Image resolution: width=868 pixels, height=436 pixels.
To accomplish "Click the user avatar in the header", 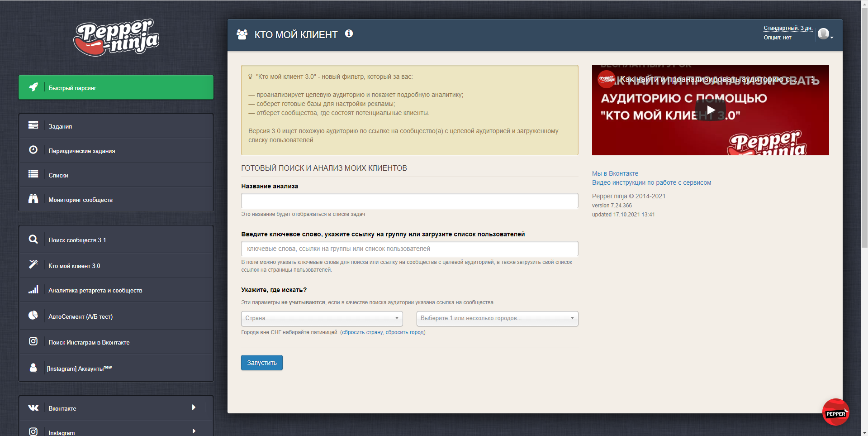I will 824,34.
